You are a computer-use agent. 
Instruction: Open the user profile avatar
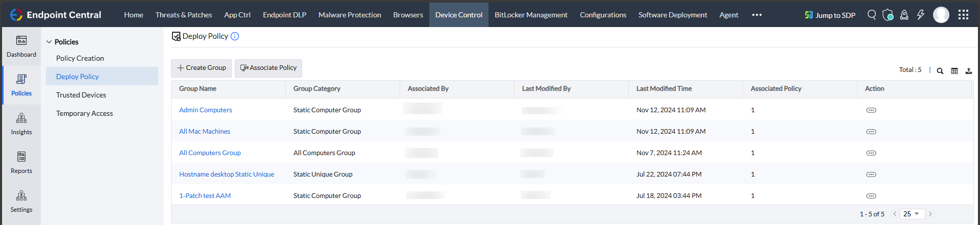[x=941, y=15]
